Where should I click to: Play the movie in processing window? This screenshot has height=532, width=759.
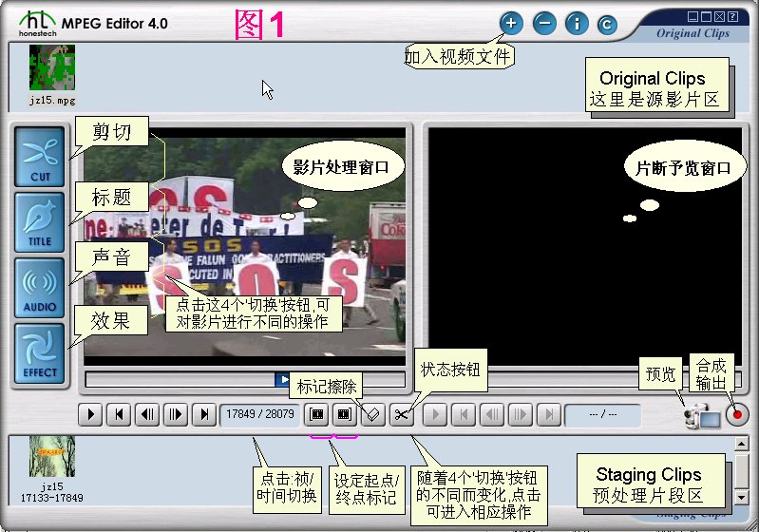(90, 415)
